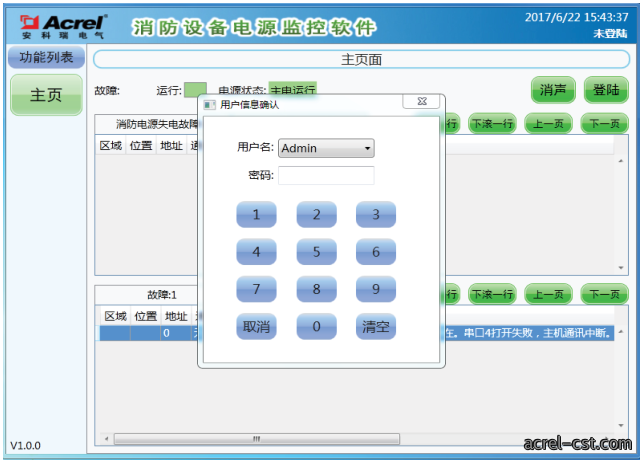Click the green 运行 status indicator
The width and height of the screenshot is (642, 463).
(x=195, y=90)
